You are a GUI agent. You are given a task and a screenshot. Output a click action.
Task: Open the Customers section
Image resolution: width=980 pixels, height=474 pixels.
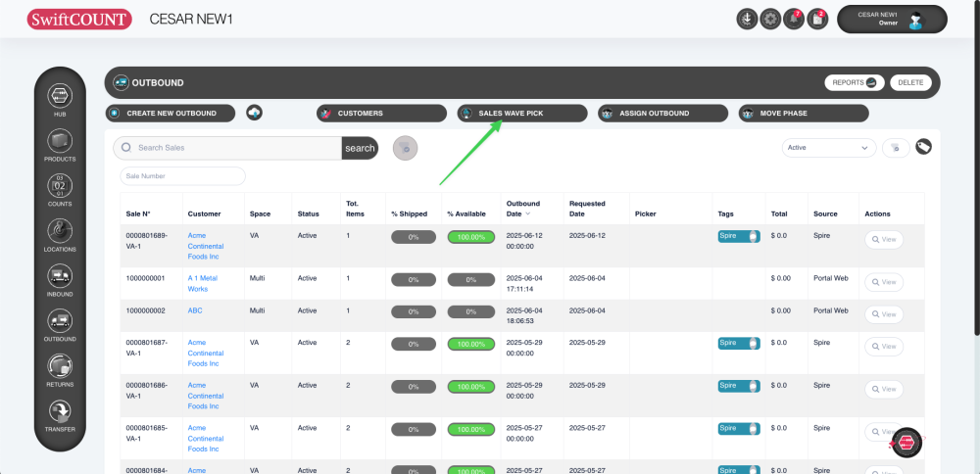click(381, 113)
